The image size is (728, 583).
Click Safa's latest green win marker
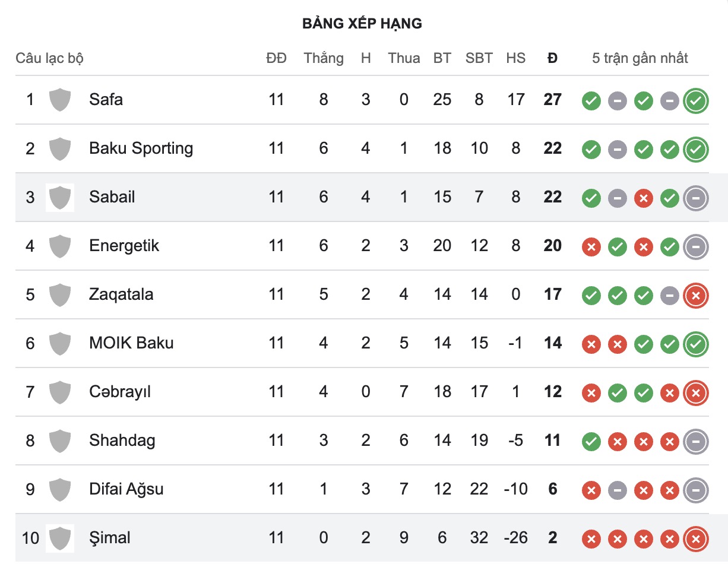coord(695,101)
